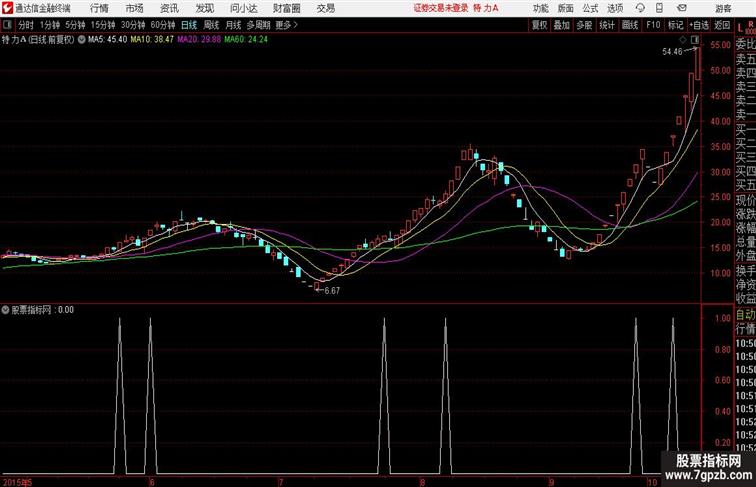Open the 多周期 multi-period view

click(x=258, y=25)
